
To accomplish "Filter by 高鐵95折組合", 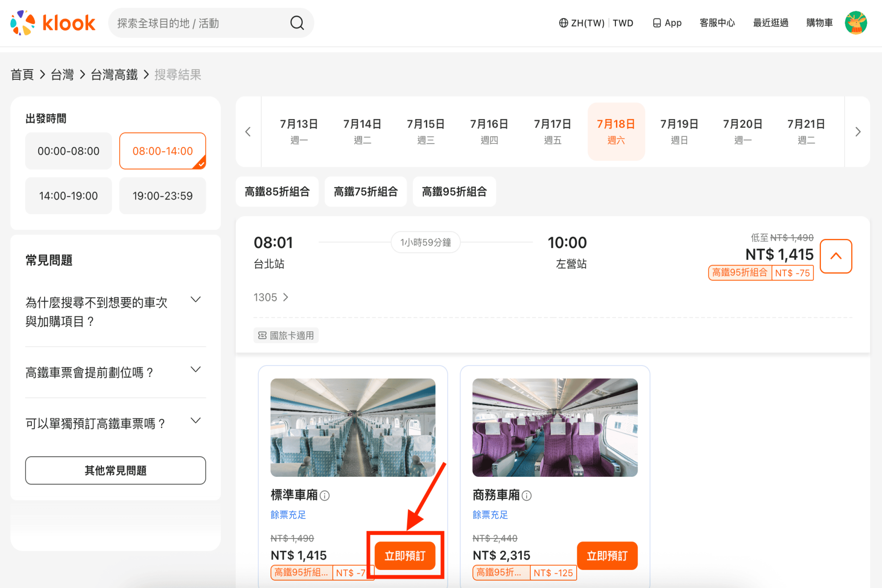I will pyautogui.click(x=454, y=192).
